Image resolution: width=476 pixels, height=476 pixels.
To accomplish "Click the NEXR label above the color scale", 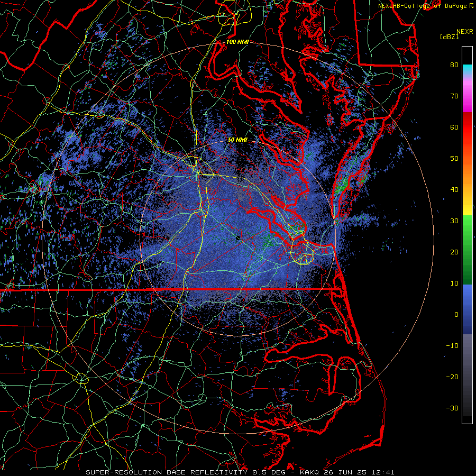I will [x=464, y=32].
